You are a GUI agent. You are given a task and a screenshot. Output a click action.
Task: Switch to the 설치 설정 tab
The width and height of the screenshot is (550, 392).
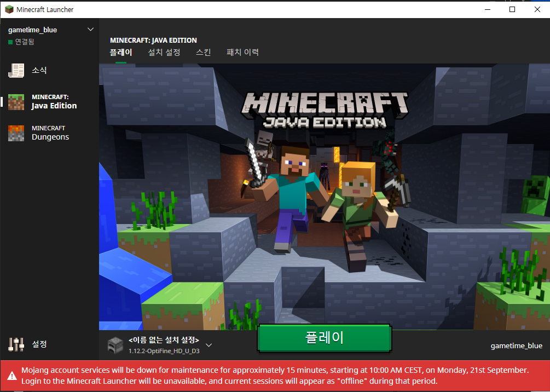[164, 53]
